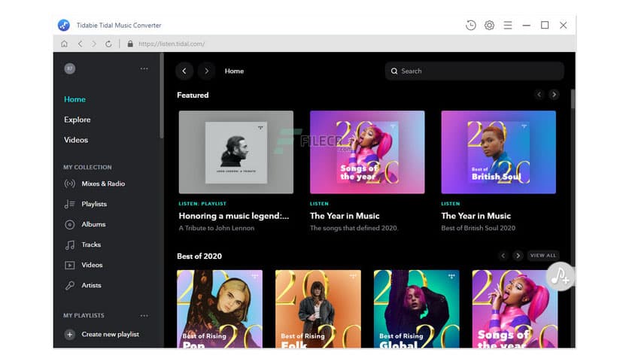The height and width of the screenshot is (364, 629).
Task: Reload the page with refresh icon
Action: click(108, 44)
